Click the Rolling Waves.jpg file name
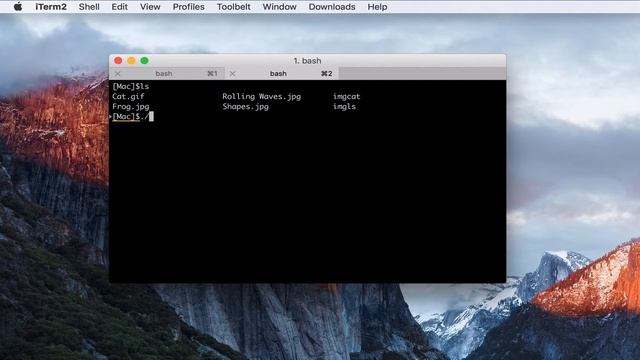The width and height of the screenshot is (640, 360). [262, 96]
